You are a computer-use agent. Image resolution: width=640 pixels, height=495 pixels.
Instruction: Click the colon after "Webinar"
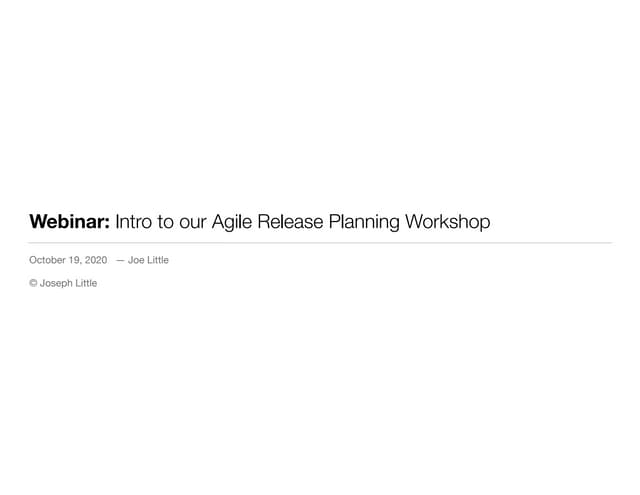click(106, 222)
